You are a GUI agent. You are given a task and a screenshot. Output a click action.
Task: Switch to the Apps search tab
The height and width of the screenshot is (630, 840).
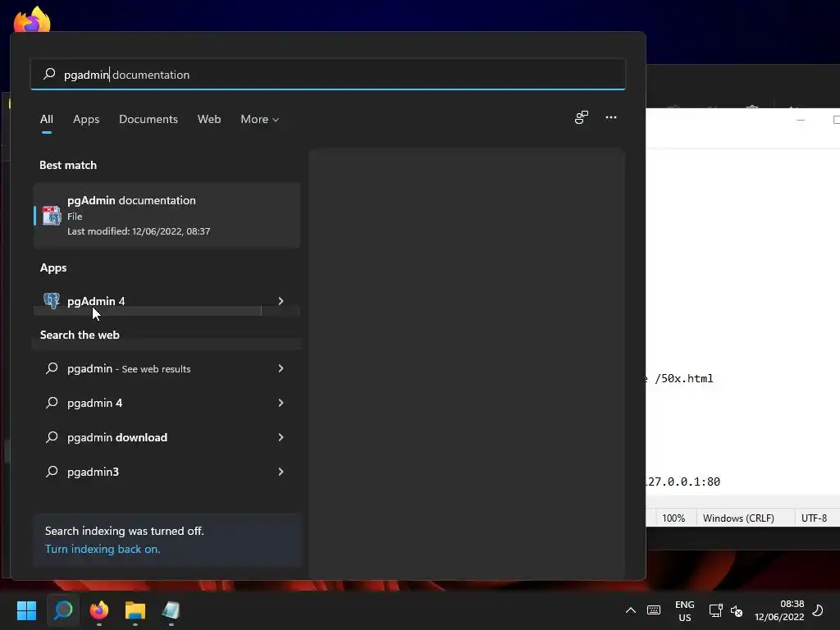[86, 120]
